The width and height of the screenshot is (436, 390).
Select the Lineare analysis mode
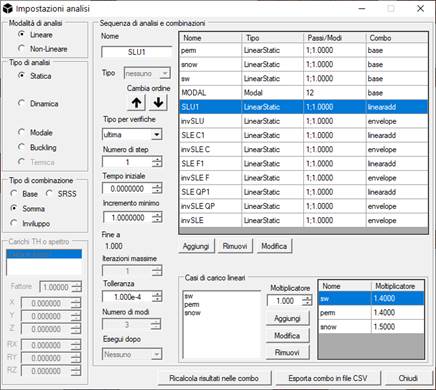tap(36, 35)
